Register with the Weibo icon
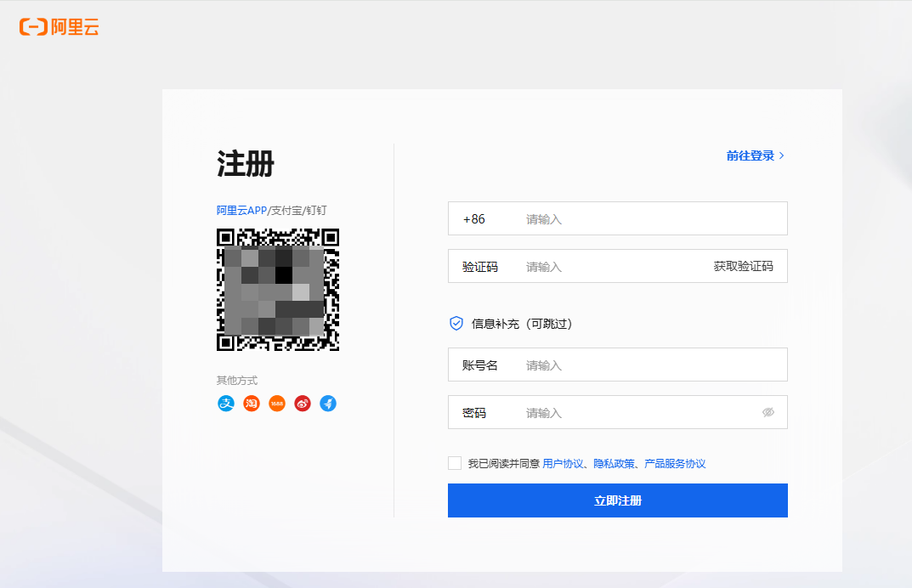This screenshot has height=588, width=912. tap(303, 403)
